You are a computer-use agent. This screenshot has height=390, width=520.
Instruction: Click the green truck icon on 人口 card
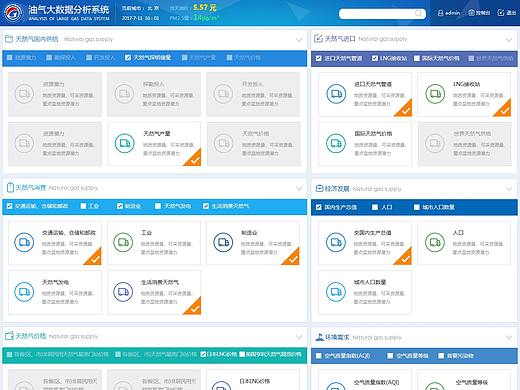435,242
